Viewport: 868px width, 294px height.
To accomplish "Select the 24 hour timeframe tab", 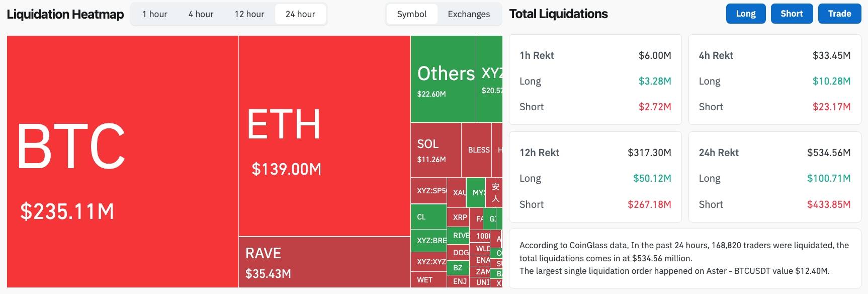I will pyautogui.click(x=300, y=14).
